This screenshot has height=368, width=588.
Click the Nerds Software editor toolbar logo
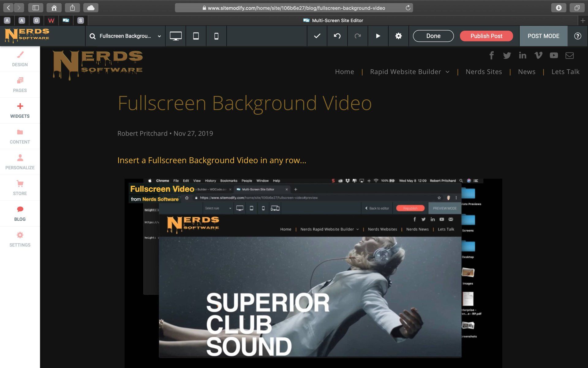click(27, 35)
